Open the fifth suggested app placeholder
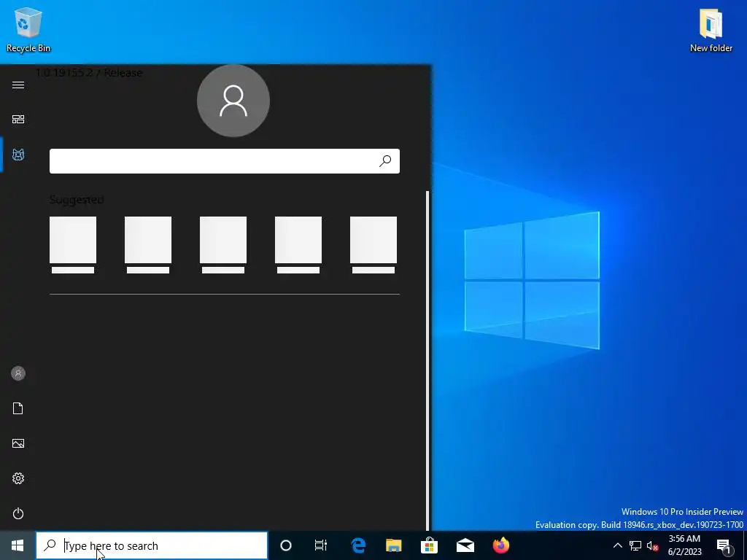The image size is (747, 560). [x=373, y=245]
